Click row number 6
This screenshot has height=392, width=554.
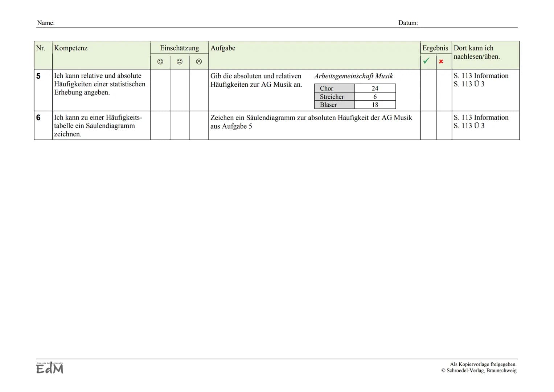point(38,118)
